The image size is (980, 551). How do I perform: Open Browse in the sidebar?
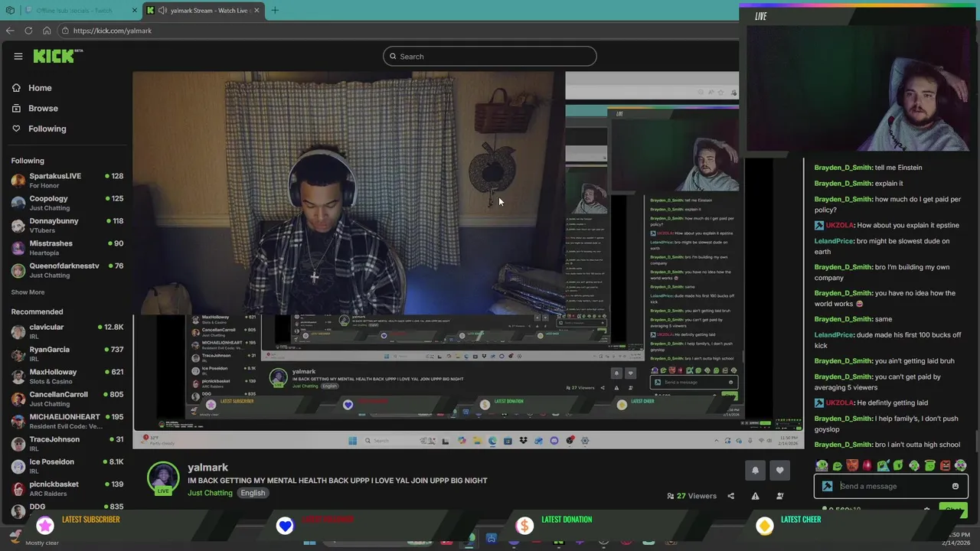coord(35,109)
